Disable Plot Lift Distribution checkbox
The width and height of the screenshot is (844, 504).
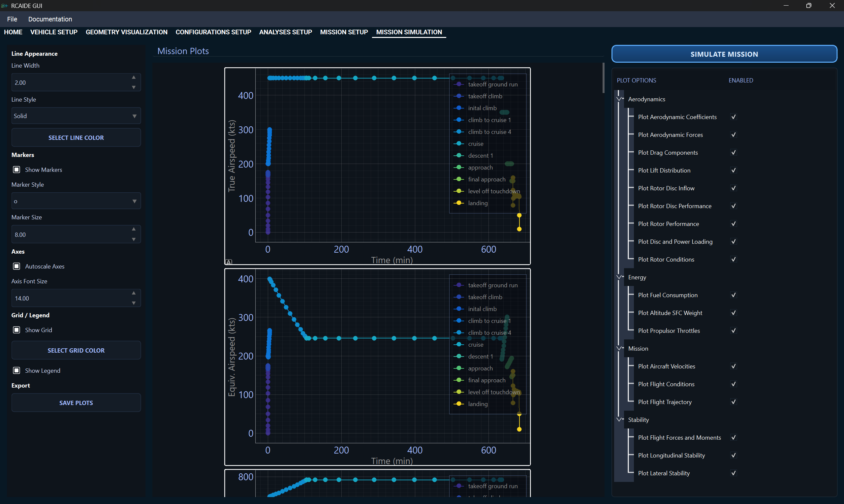pos(733,170)
